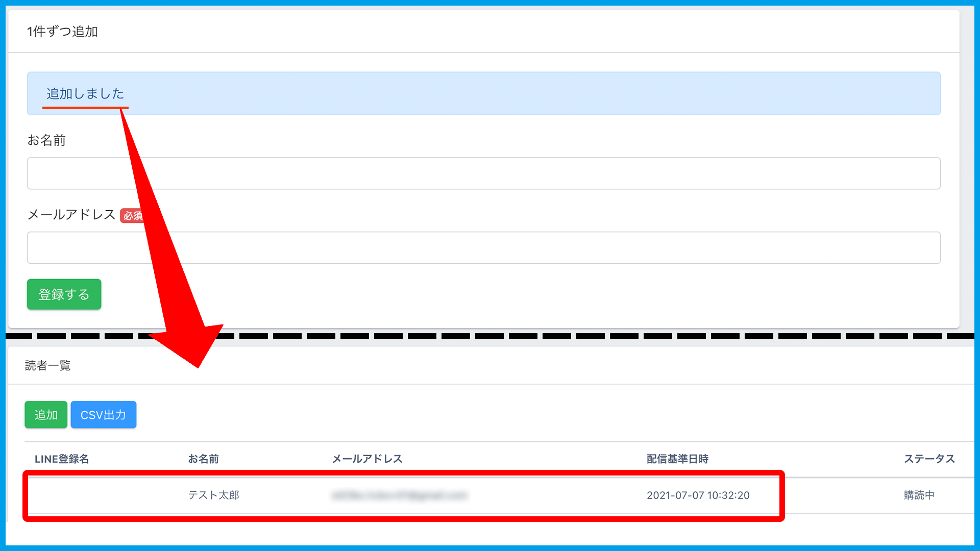Select the テスト太郎 name cell
The width and height of the screenshot is (980, 551).
coord(213,495)
